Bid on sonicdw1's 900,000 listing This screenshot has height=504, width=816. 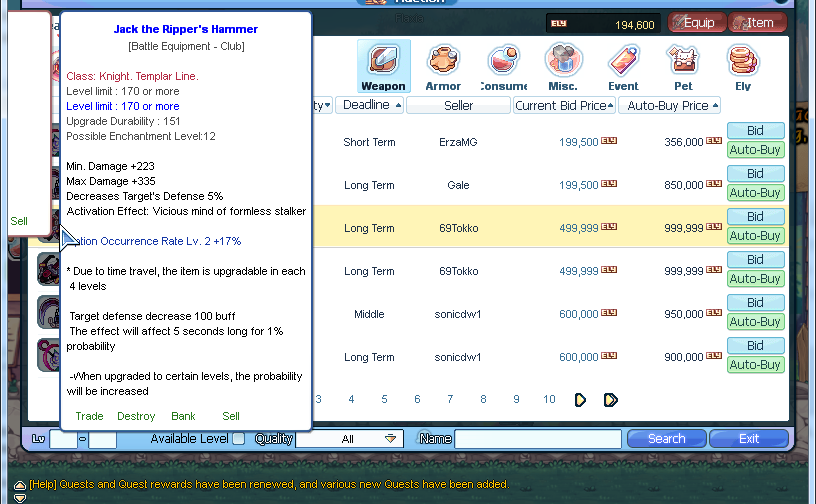[755, 346]
